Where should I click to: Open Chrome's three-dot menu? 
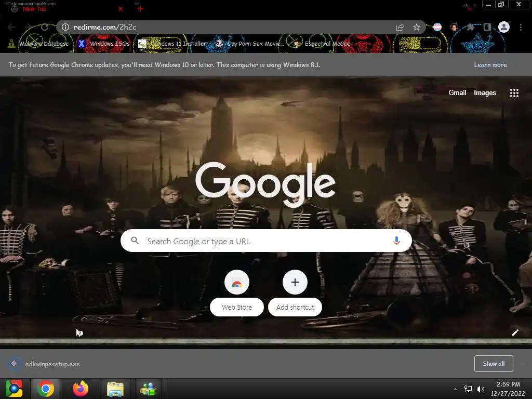[521, 27]
